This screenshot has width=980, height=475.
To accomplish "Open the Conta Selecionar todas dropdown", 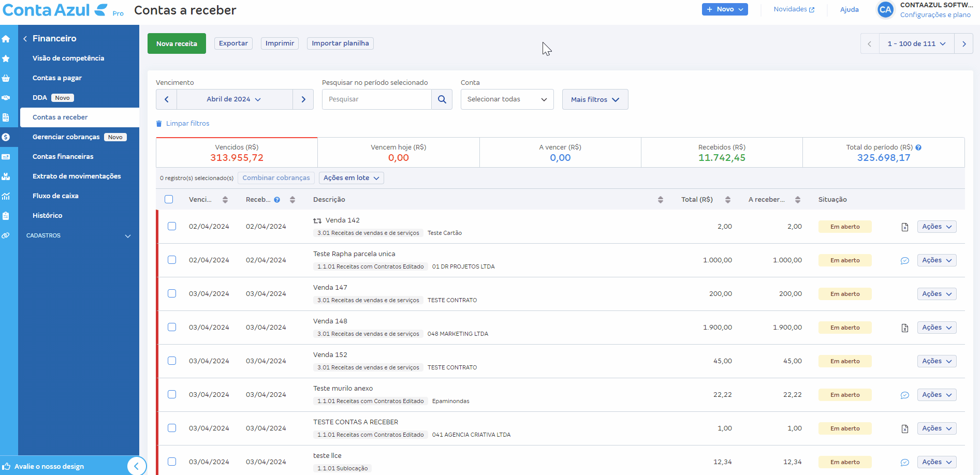I will point(507,99).
